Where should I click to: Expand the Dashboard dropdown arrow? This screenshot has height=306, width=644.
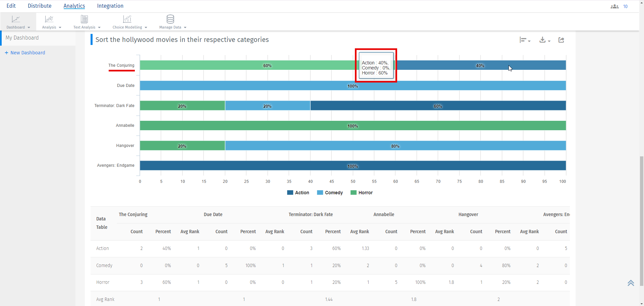pyautogui.click(x=29, y=28)
